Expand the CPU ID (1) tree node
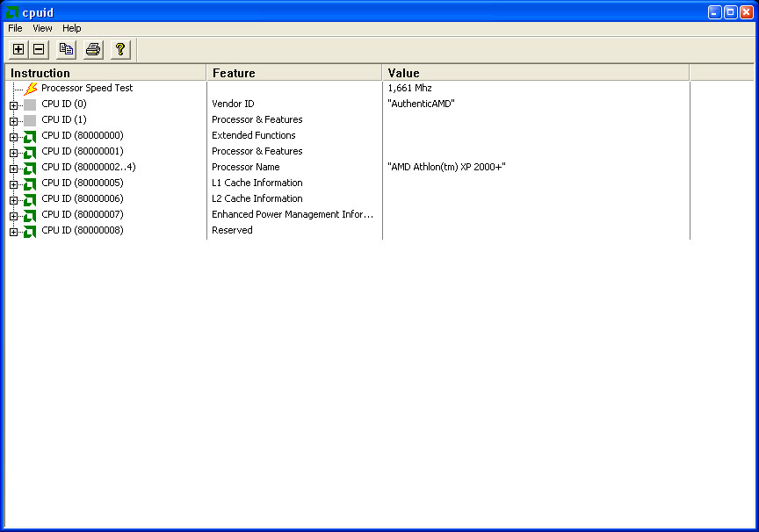 [x=13, y=121]
